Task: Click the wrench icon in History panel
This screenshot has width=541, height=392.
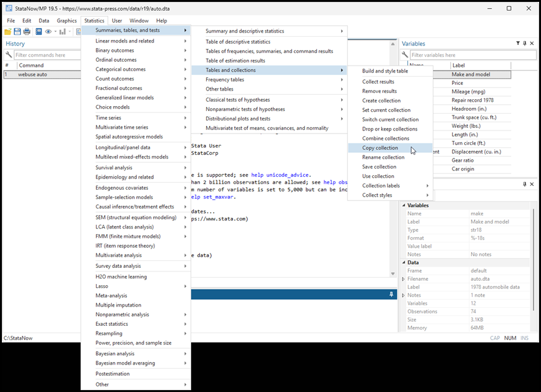Action: tap(9, 55)
